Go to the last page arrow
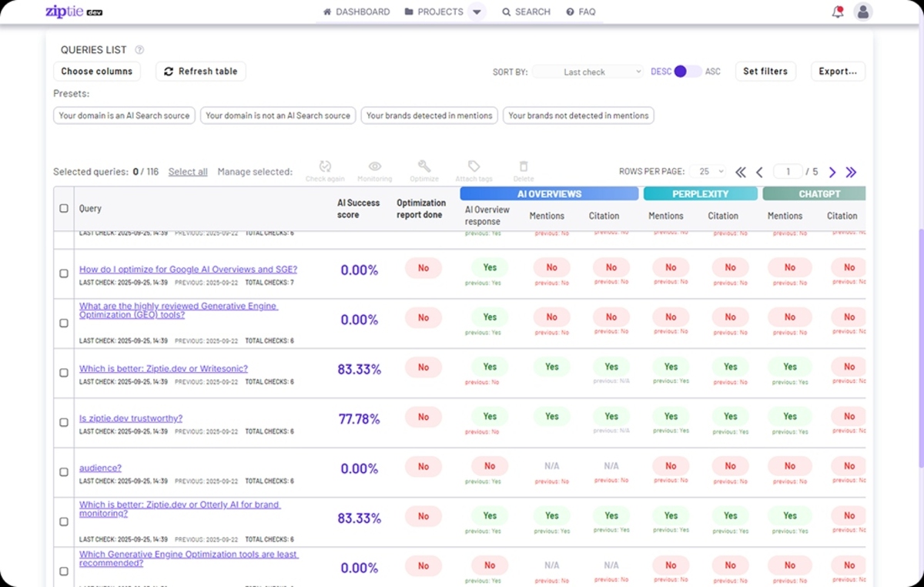Image resolution: width=924 pixels, height=587 pixels. point(851,172)
